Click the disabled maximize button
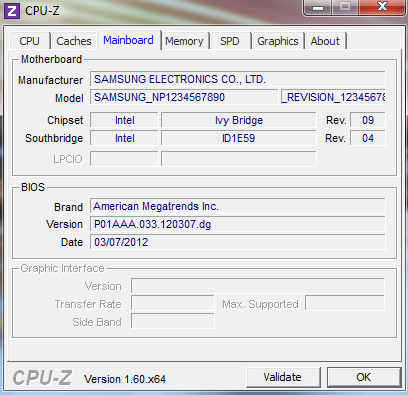 pyautogui.click(x=345, y=7)
